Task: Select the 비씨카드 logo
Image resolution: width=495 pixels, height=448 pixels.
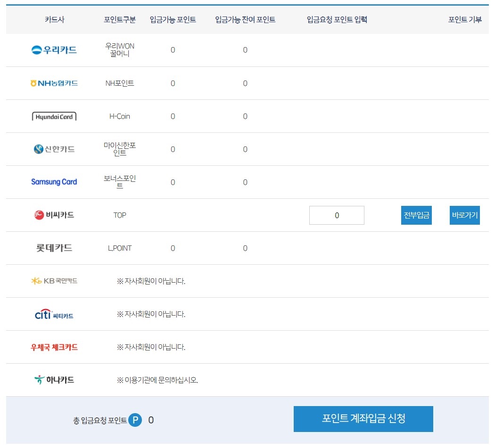Action: tap(54, 215)
